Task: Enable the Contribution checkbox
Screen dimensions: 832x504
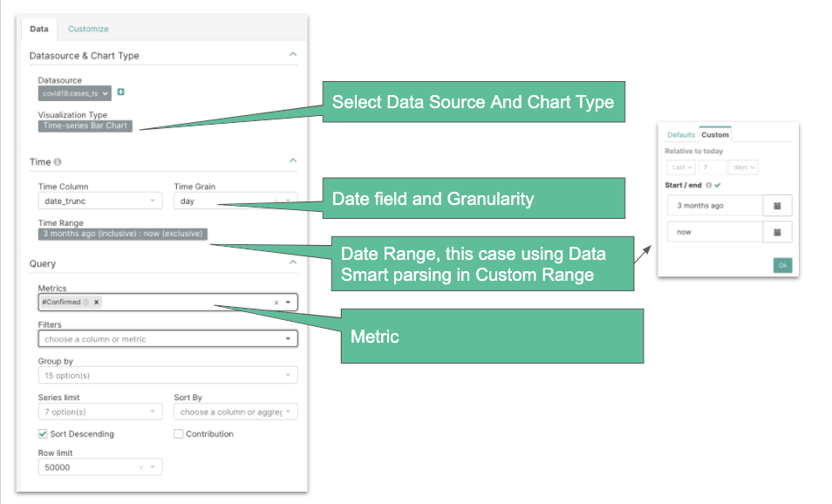Action: [x=178, y=433]
